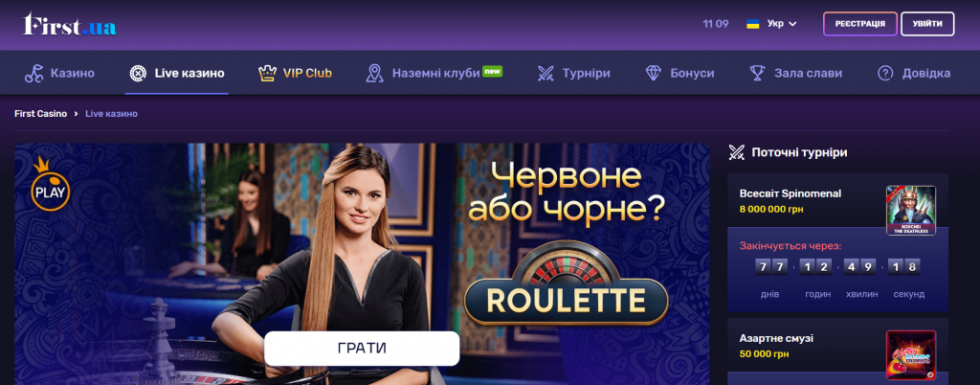980x385 pixels.
Task: Click the Увійти login button
Action: coord(927,24)
